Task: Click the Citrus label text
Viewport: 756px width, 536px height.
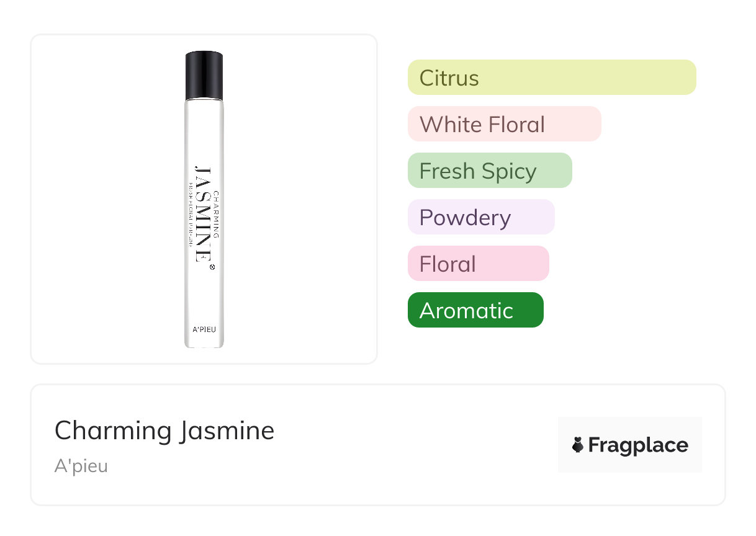Action: (449, 78)
